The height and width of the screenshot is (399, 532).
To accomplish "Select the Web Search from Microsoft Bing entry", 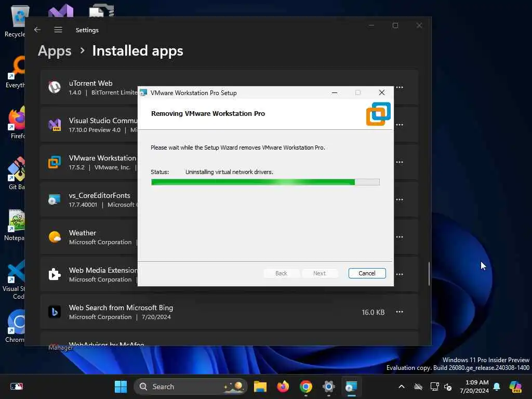I will click(229, 312).
